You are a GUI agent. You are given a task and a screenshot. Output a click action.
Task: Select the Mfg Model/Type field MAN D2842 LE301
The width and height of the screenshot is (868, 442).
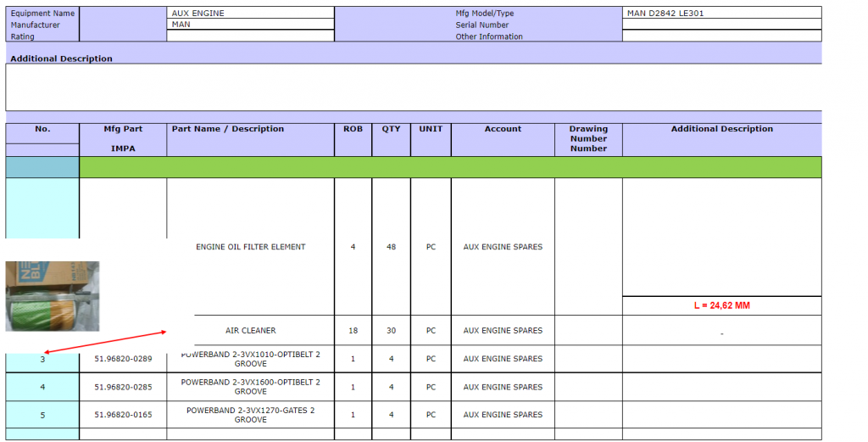pyautogui.click(x=721, y=14)
